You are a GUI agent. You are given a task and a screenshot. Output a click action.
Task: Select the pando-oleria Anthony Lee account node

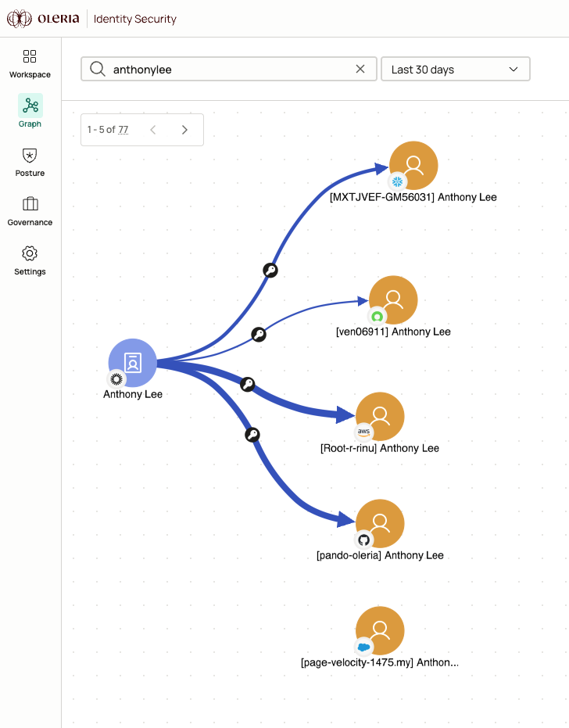380,524
